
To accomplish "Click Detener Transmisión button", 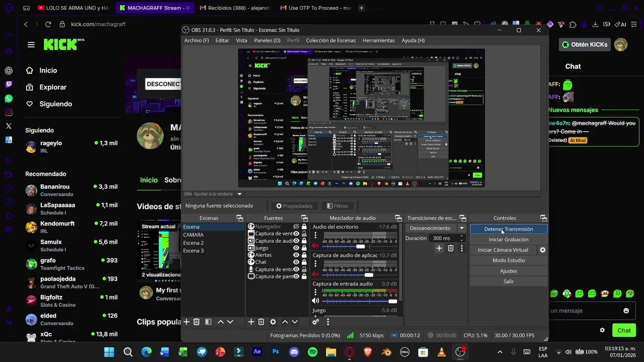I will pos(509,229).
